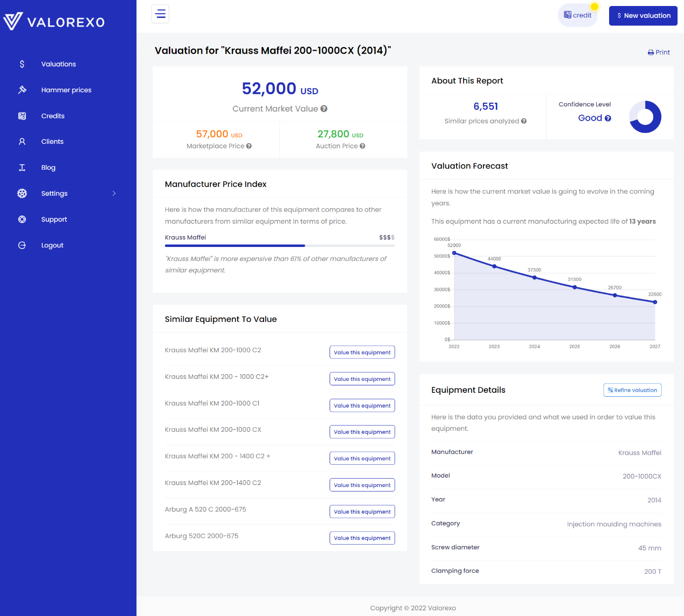
Task: Click the credit button in header
Action: 578,15
